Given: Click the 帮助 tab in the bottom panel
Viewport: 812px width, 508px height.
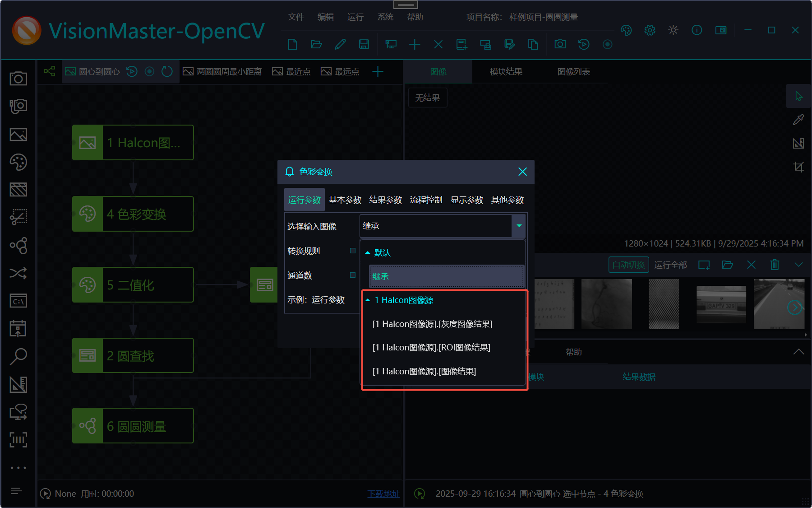Looking at the screenshot, I should (574, 352).
